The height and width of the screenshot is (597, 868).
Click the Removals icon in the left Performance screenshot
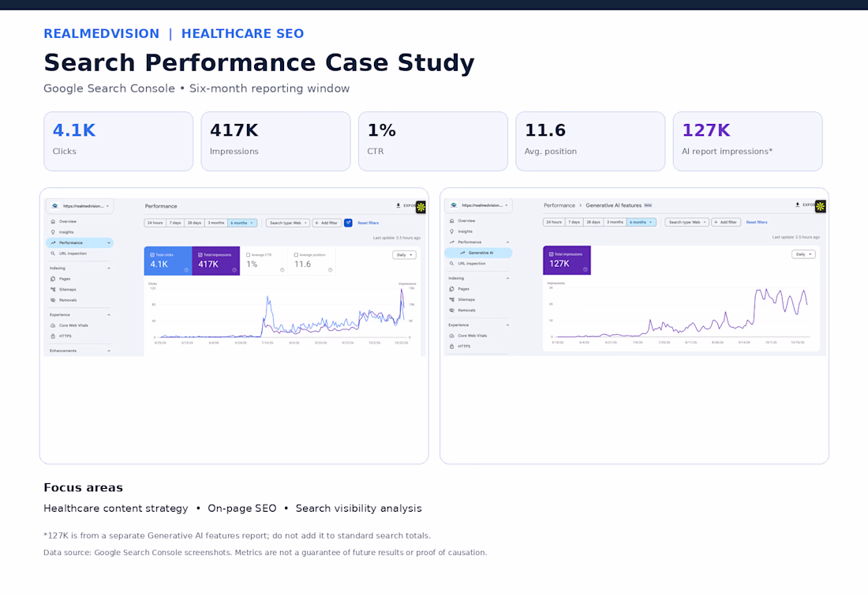pos(53,300)
